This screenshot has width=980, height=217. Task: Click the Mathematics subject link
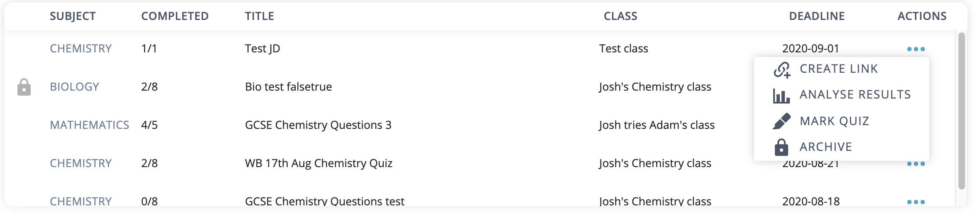89,125
